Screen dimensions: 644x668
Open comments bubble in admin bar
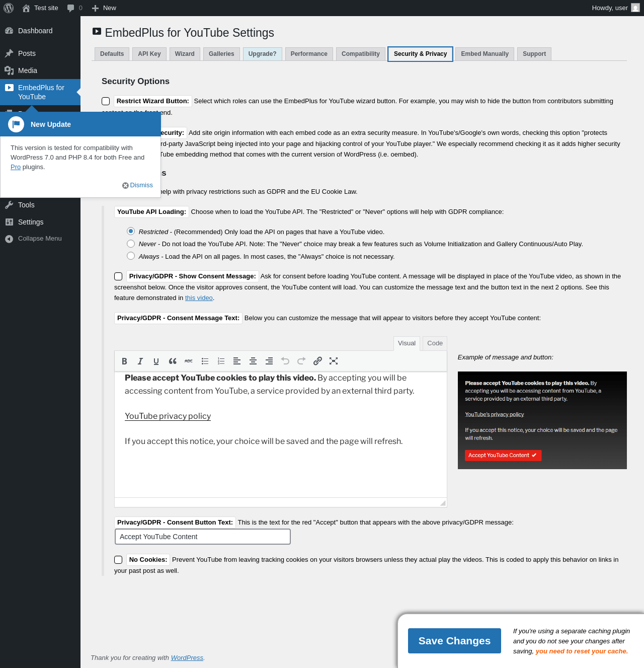click(x=70, y=8)
